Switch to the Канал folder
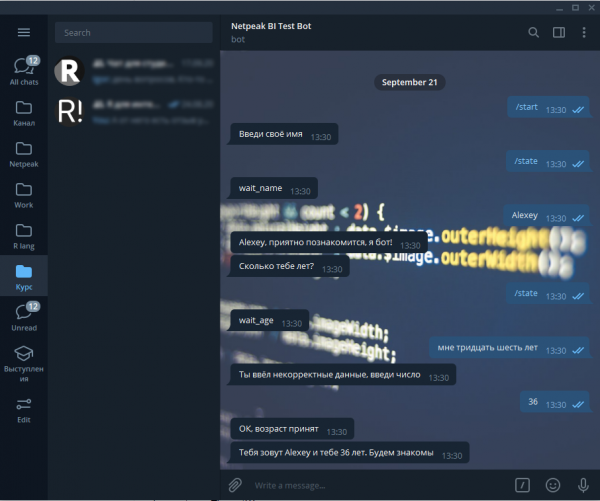This screenshot has width=600, height=501. pyautogui.click(x=24, y=113)
